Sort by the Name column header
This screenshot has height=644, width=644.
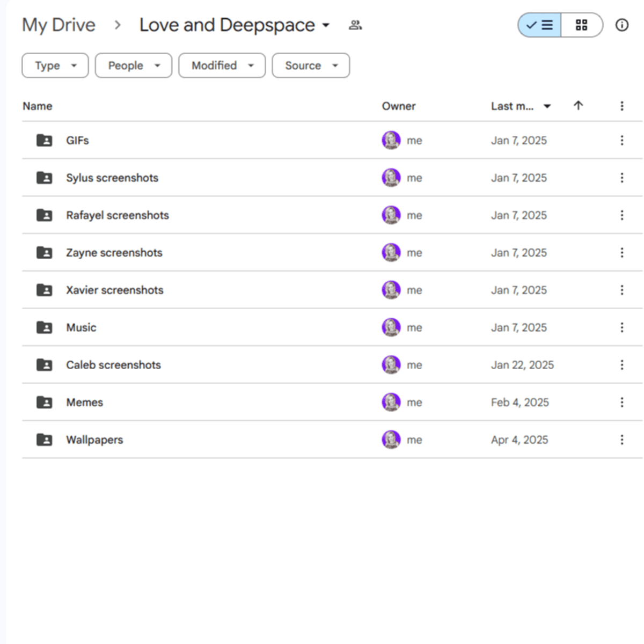[38, 106]
